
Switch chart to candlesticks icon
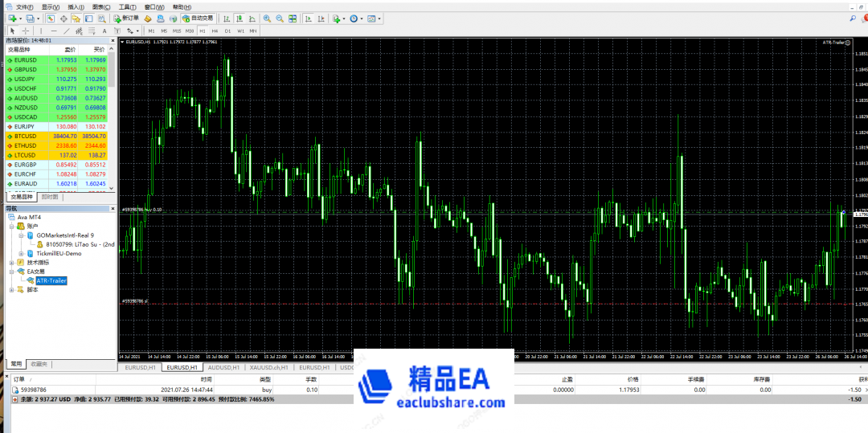[240, 18]
